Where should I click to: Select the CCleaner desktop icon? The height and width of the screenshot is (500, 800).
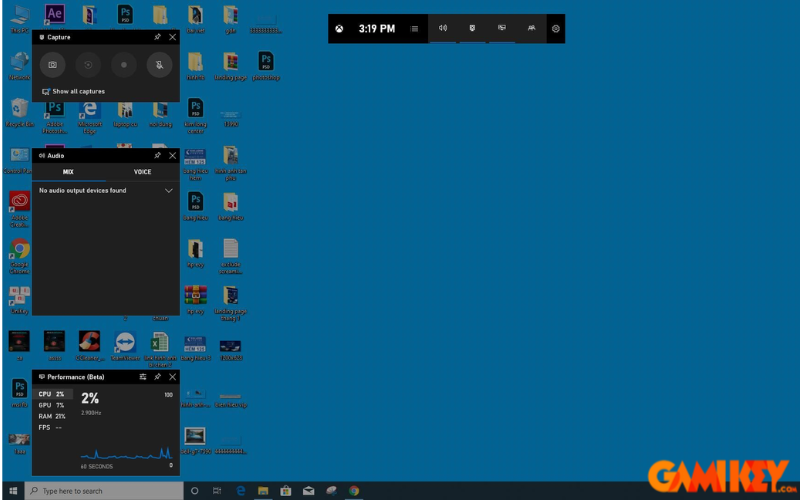[89, 346]
